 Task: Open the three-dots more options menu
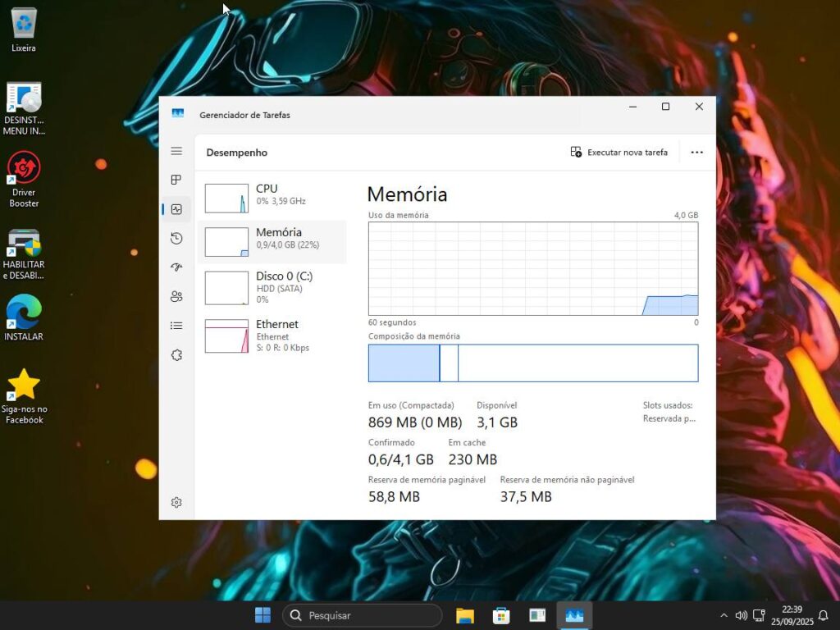696,153
